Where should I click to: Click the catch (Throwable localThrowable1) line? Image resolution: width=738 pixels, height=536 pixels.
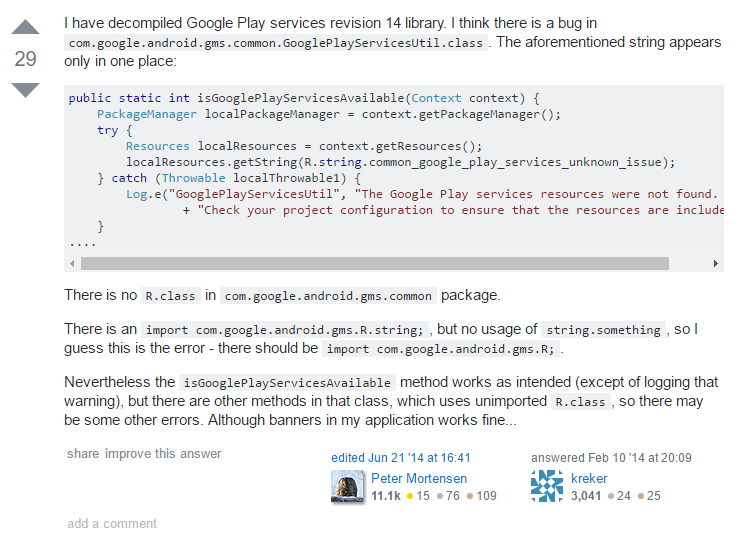(229, 178)
